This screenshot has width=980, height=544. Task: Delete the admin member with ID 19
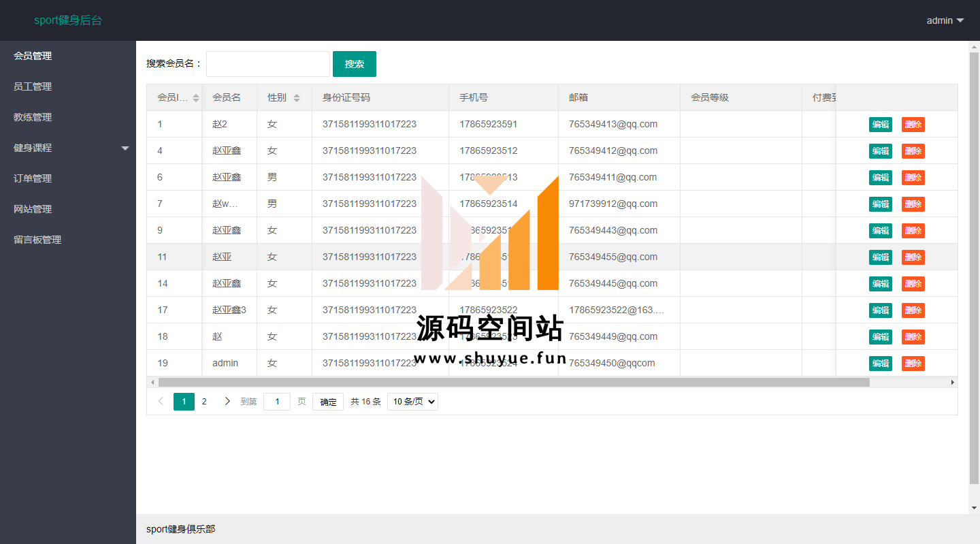point(913,364)
